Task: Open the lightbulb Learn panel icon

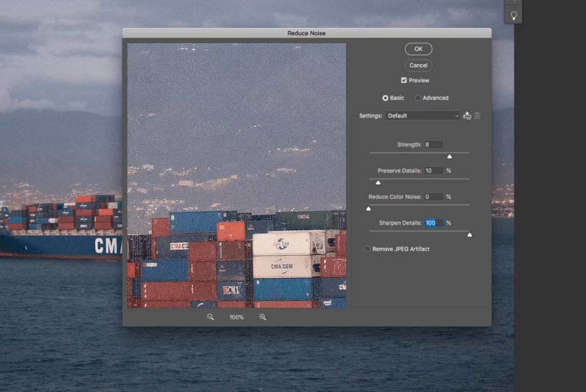Action: pyautogui.click(x=513, y=15)
